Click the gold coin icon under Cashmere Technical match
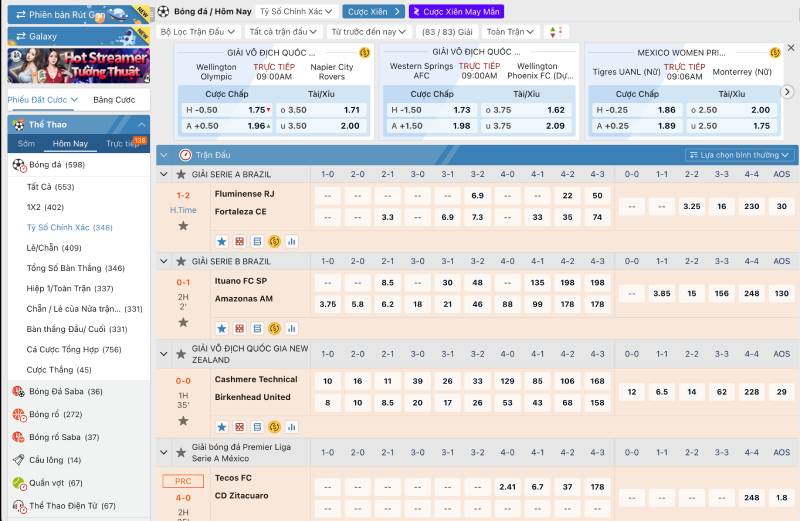 (274, 425)
